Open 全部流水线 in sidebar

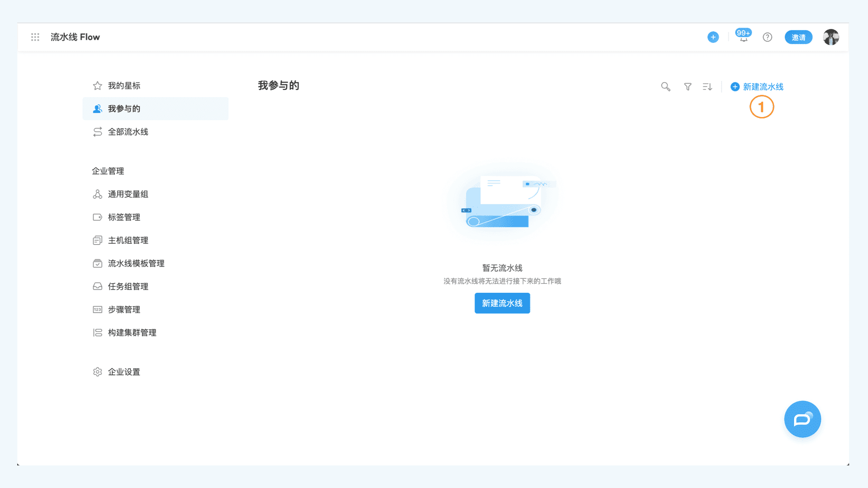tap(127, 131)
